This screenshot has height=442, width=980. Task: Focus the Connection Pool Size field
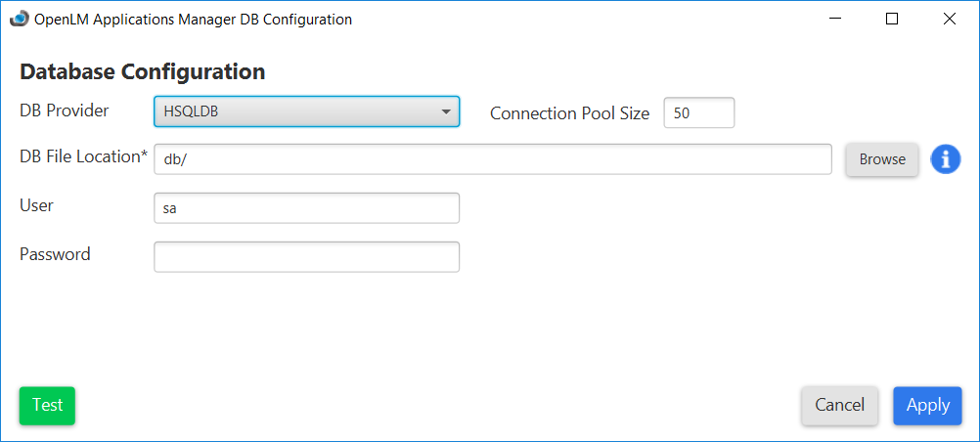point(698,112)
